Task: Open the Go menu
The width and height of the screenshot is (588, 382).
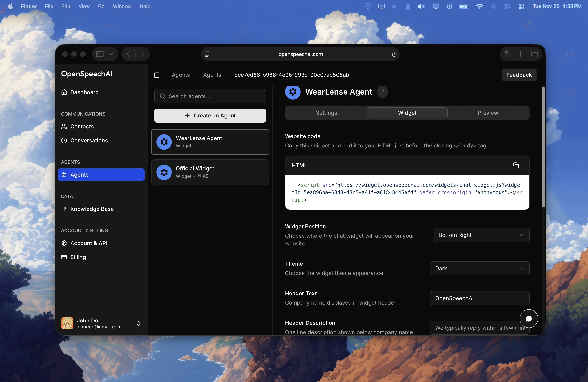Action: pos(101,6)
